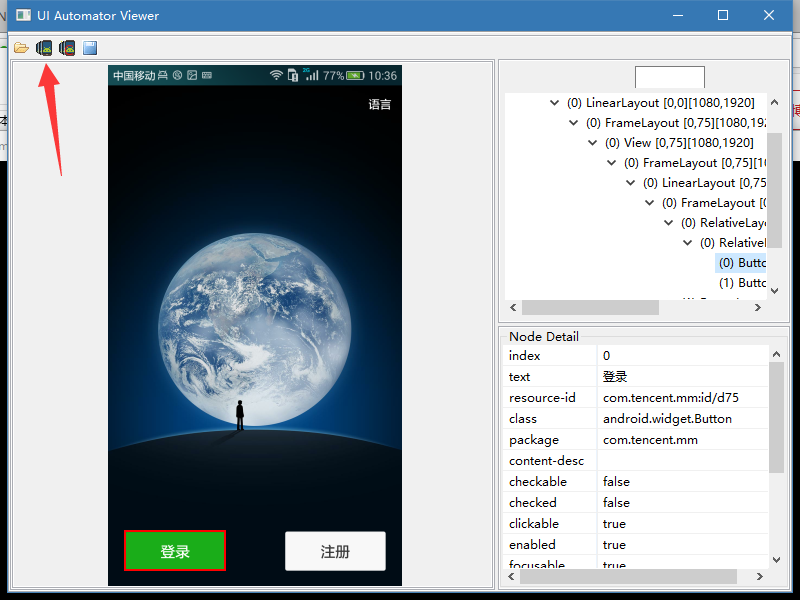
Task: Click the UI Automator Viewer title bar icon
Action: pos(23,15)
